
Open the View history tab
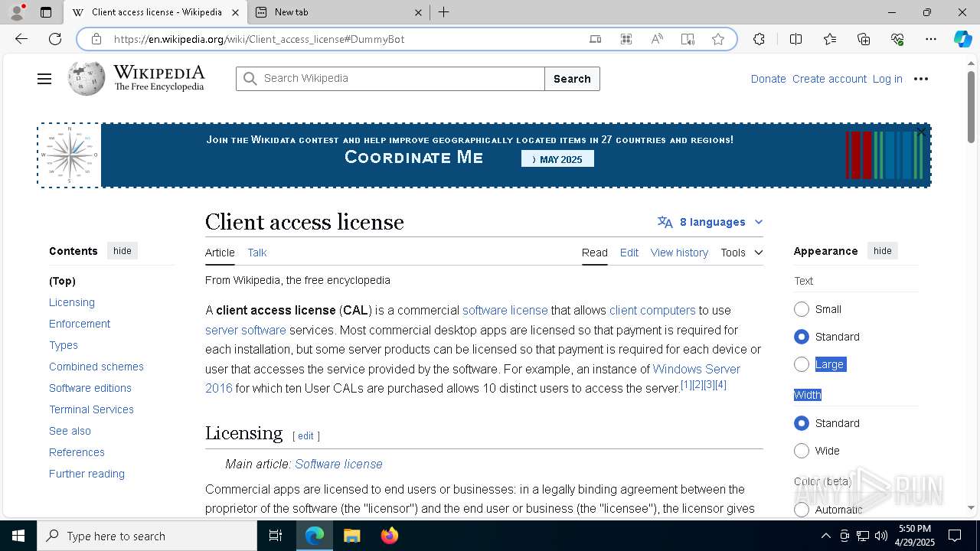[679, 253]
